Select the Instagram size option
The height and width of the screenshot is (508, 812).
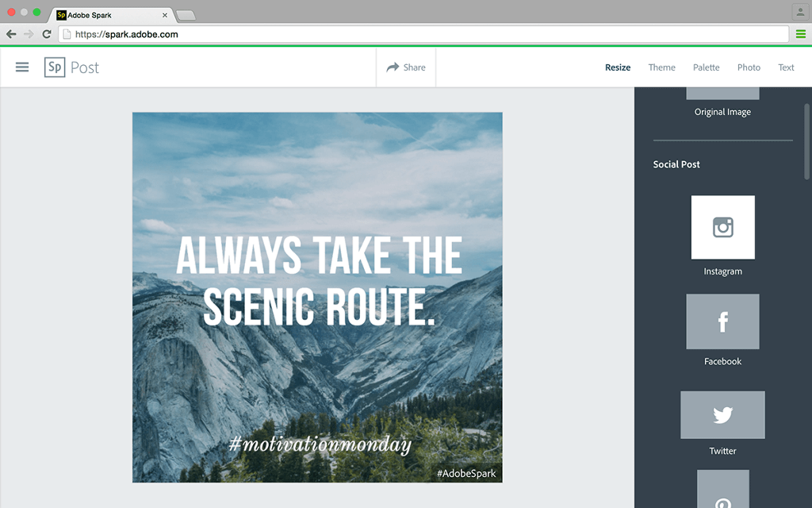click(x=722, y=228)
